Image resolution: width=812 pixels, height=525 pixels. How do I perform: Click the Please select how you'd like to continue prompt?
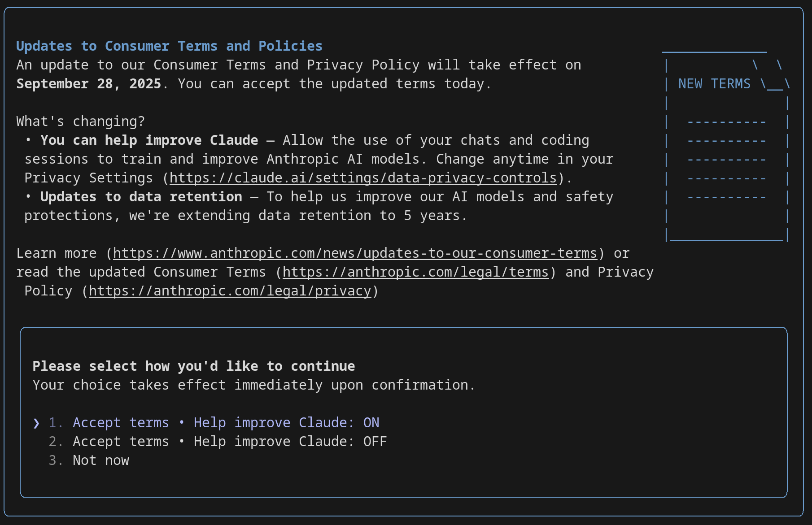[x=194, y=366]
